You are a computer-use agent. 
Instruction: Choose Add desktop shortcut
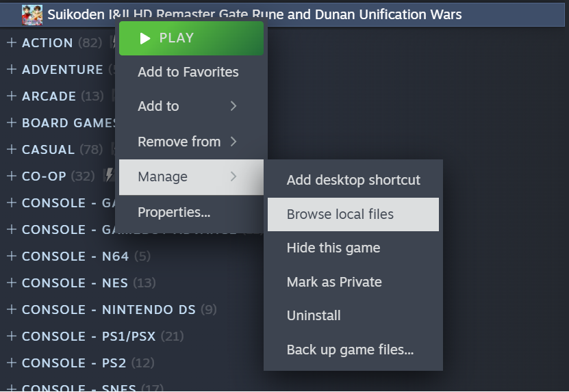pos(353,180)
